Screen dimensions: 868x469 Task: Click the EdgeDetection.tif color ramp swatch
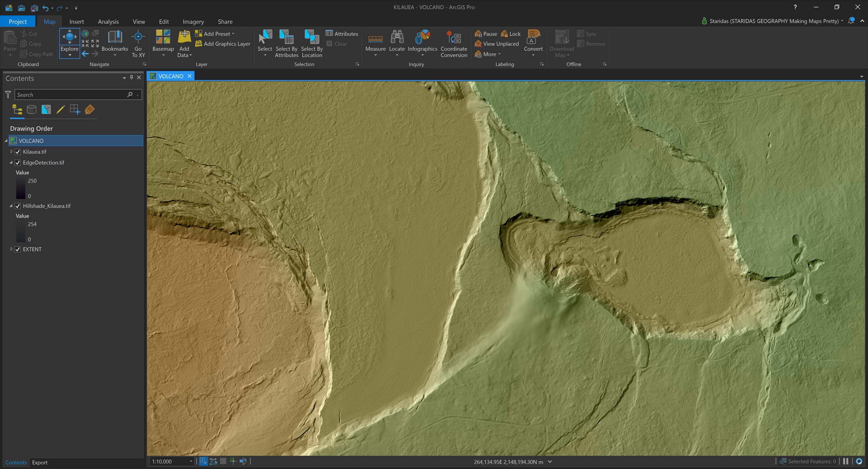coord(20,188)
